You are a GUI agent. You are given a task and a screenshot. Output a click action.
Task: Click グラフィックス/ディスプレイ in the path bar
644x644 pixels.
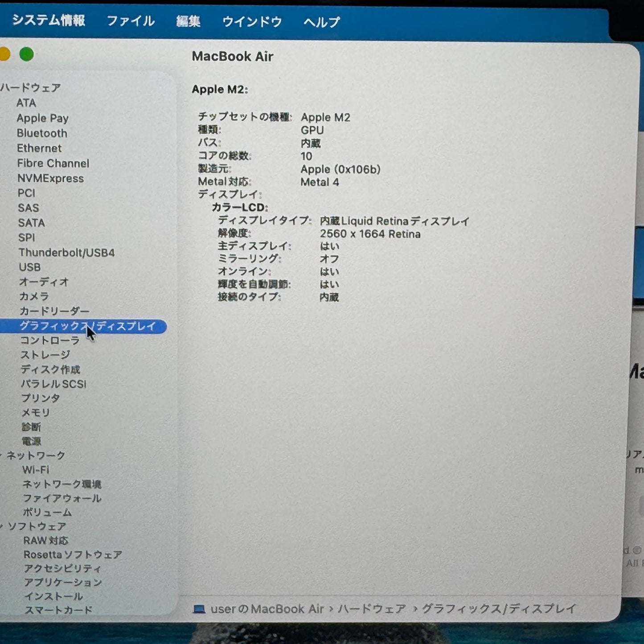(x=499, y=608)
